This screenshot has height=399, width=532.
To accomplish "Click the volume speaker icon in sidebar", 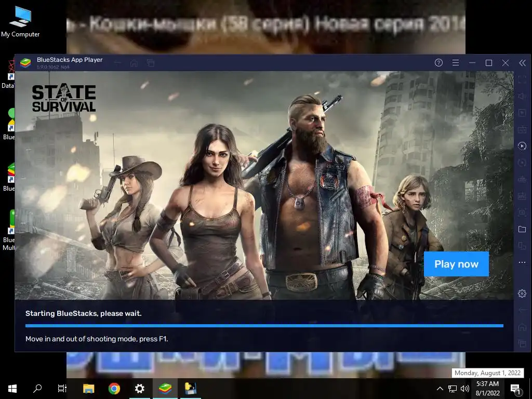I will (522, 96).
